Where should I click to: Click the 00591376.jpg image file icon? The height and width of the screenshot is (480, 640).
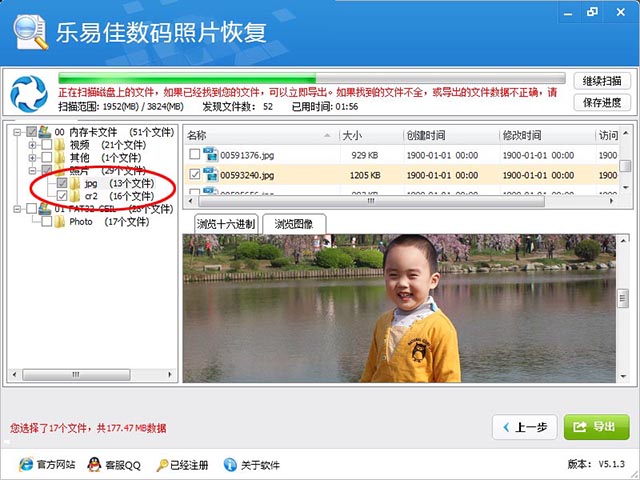coord(210,155)
